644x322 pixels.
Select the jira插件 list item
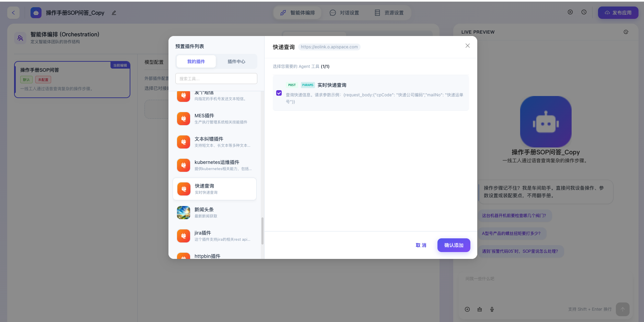pos(214,236)
